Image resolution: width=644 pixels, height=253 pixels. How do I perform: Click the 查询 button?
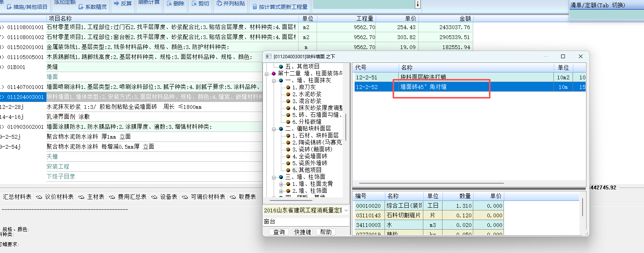point(279,232)
